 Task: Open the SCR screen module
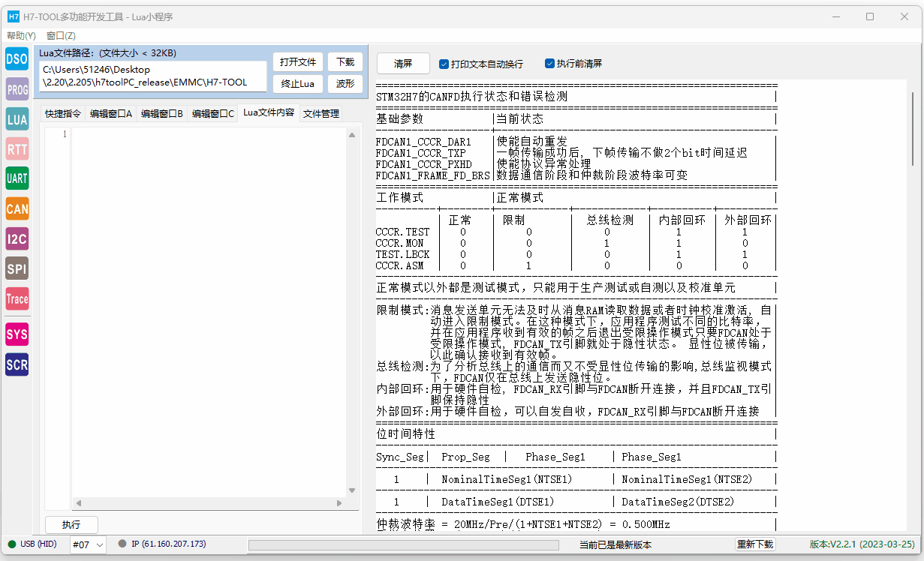[x=17, y=365]
